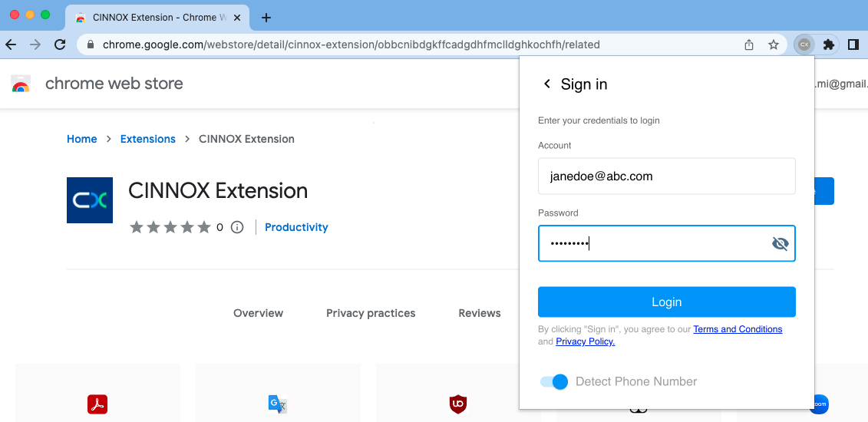Select the CINNOX Extension browser tab
This screenshot has height=422, width=868.
click(x=157, y=18)
